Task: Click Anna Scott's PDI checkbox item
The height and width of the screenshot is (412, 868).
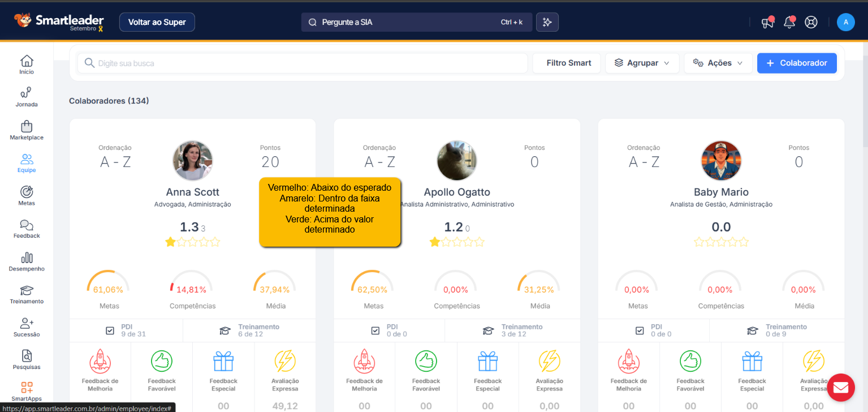Action: 126,331
